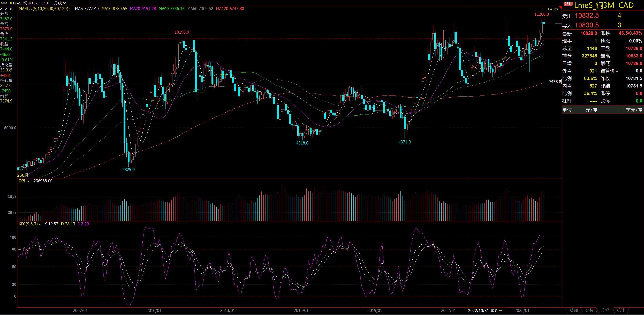Click the 7435.8 price axis label
The height and width of the screenshot is (315, 644).
click(555, 82)
